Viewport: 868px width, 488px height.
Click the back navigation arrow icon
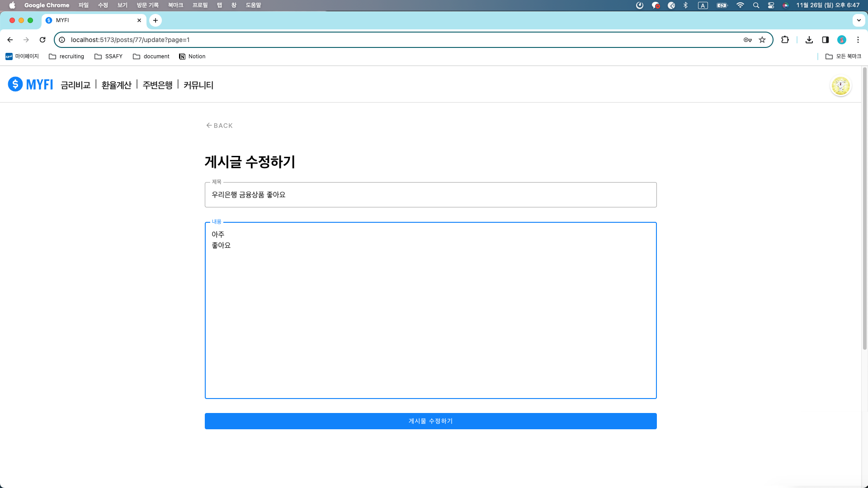point(209,125)
